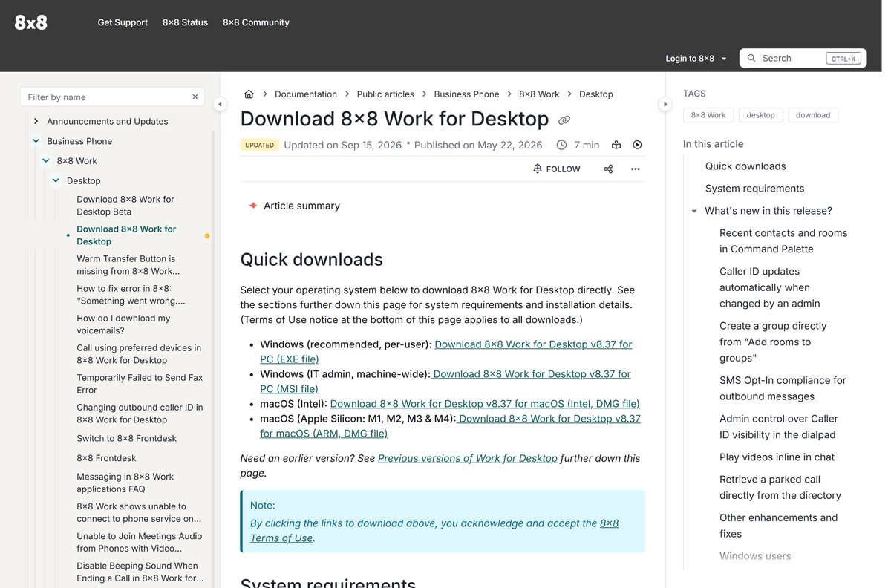Image resolution: width=891 pixels, height=588 pixels.
Task: Collapse the 8x8 Work tree node
Action: 46,161
